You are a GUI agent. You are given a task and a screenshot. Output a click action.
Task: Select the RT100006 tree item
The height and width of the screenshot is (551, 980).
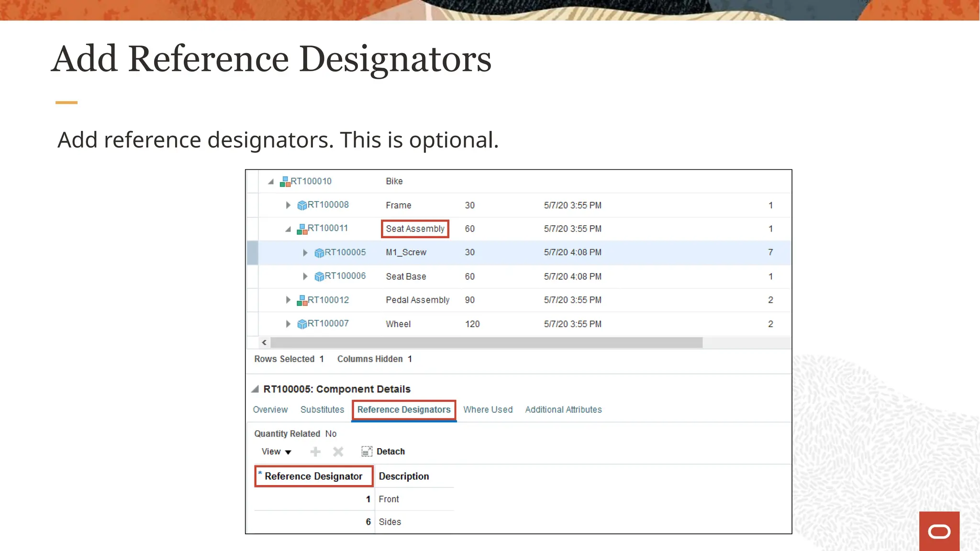[x=345, y=276]
